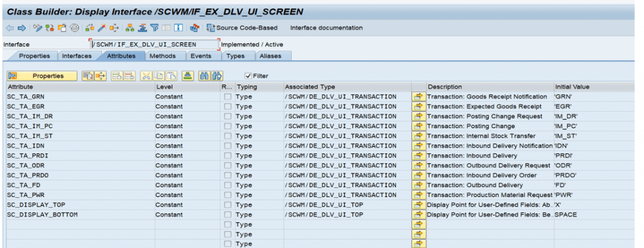The height and width of the screenshot is (248, 644).
Task: Open type arrow button for SC_TA_PWR row
Action: (x=418, y=195)
